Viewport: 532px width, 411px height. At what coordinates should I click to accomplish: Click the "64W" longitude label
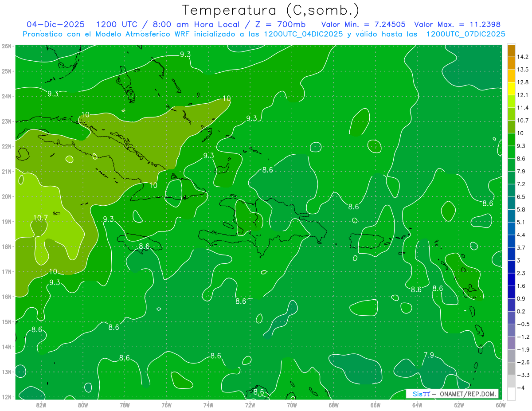coord(417,405)
